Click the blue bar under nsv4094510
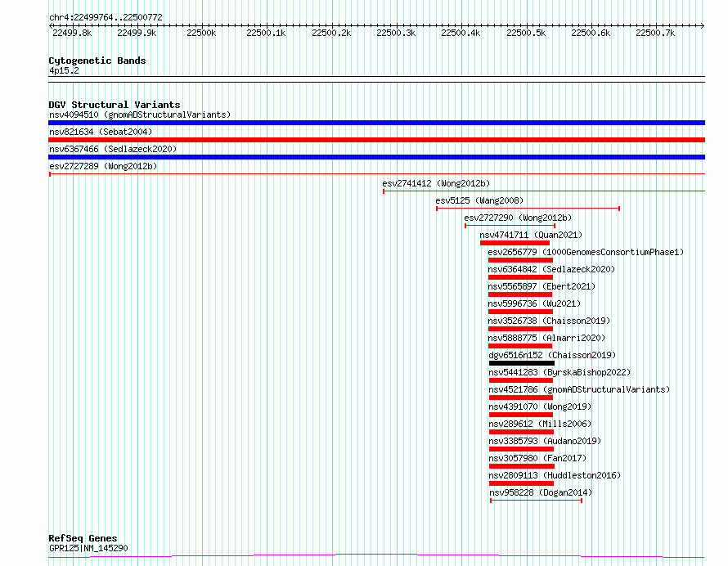The image size is (728, 566). point(376,123)
